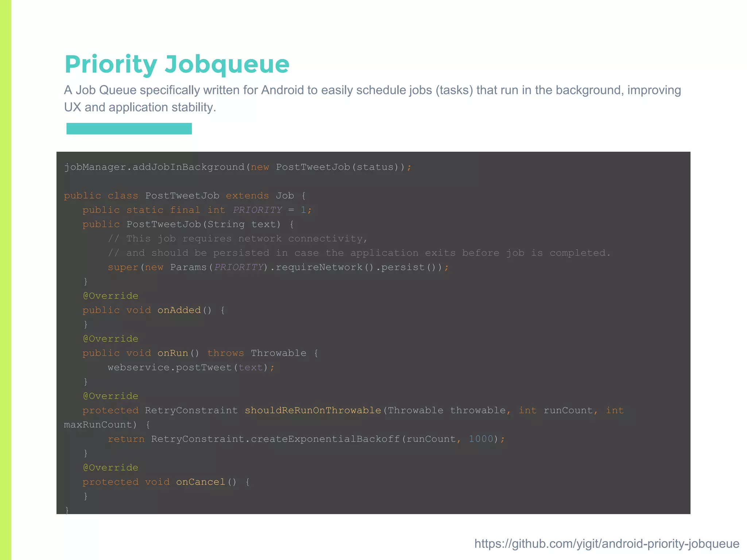This screenshot has height=560, width=747.
Task: Click the subtitle line 'UX and application stability.'
Action: click(140, 107)
